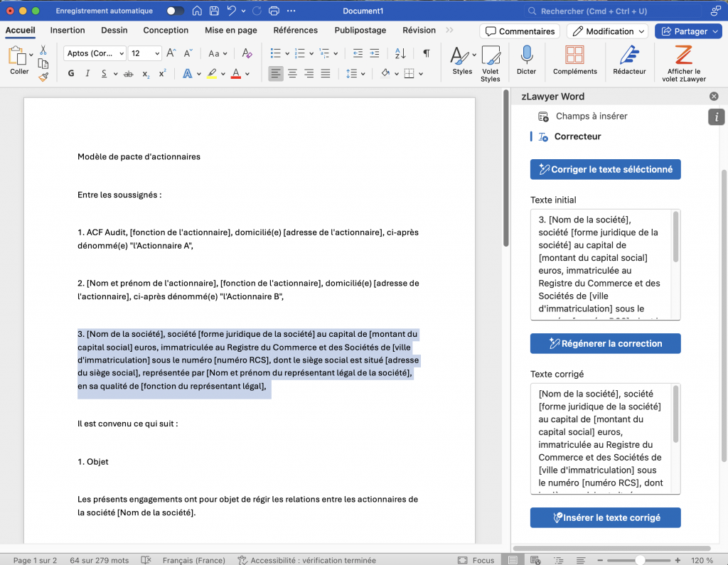Open the Compléments add-ins icon
Image resolution: width=728 pixels, height=565 pixels.
click(x=574, y=56)
